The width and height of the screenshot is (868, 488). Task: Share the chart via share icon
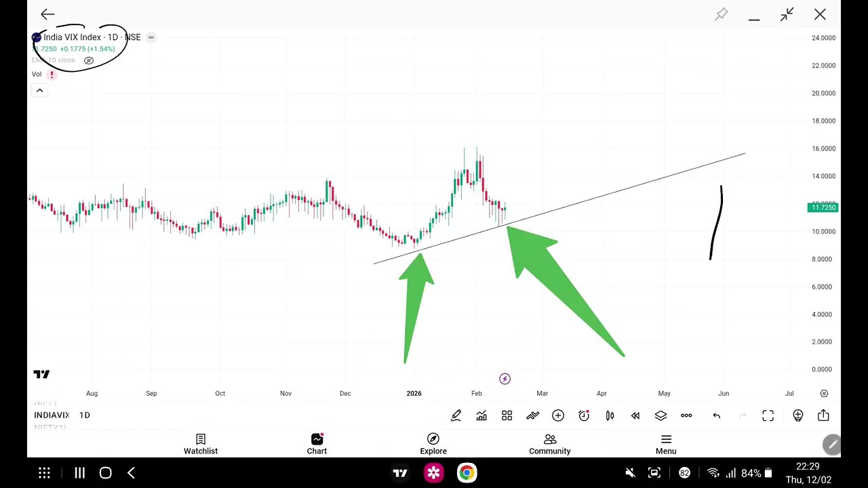point(823,415)
